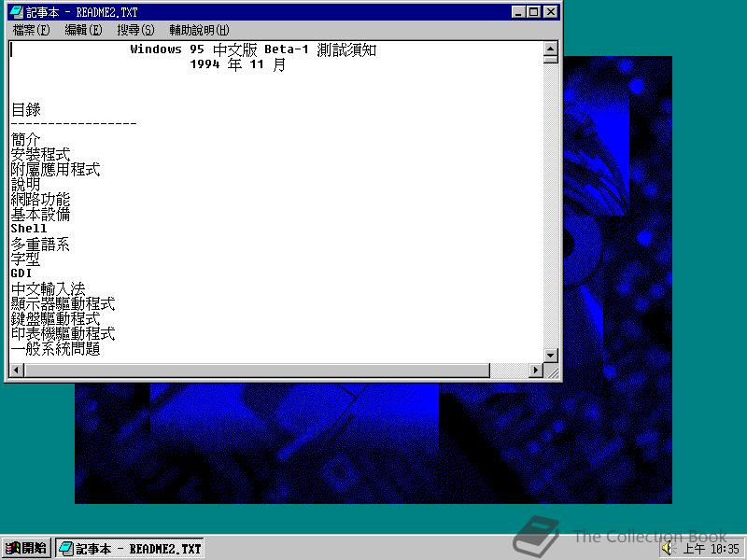Maximize the Notepad window
Image resolution: width=747 pixels, height=560 pixels.
(533, 12)
